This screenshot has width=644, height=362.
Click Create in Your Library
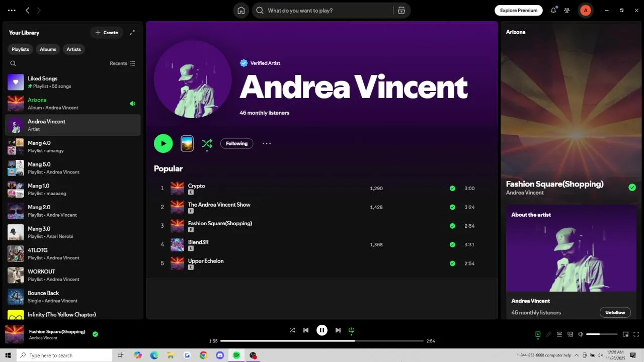(107, 33)
